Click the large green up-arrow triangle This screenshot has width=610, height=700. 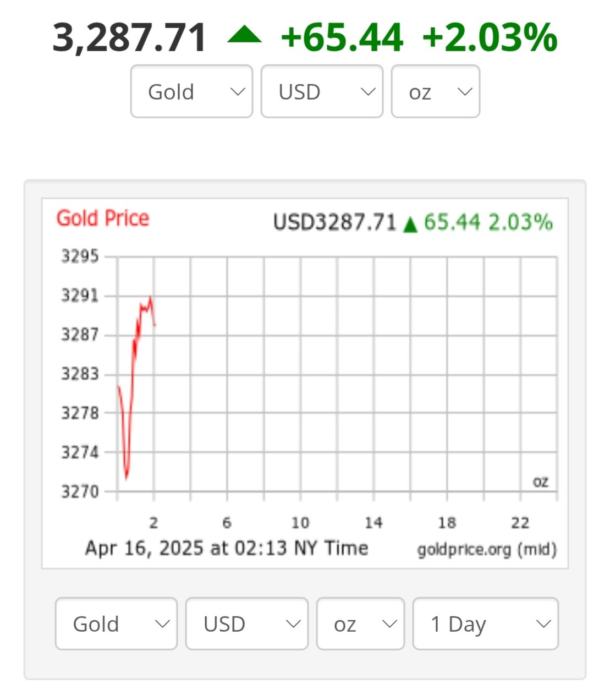tap(244, 36)
